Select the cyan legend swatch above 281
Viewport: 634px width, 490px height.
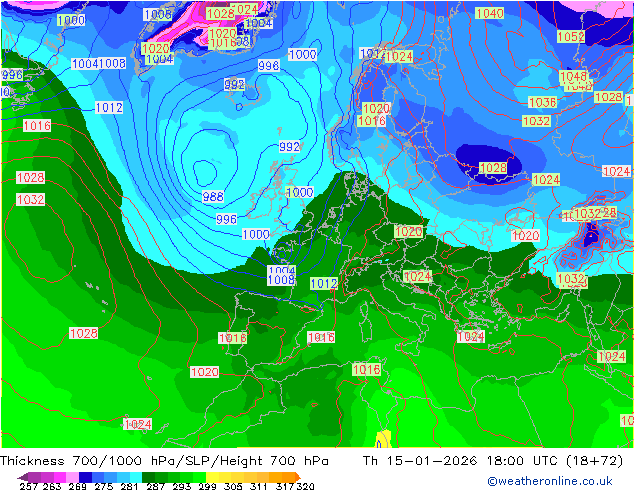coord(136,477)
